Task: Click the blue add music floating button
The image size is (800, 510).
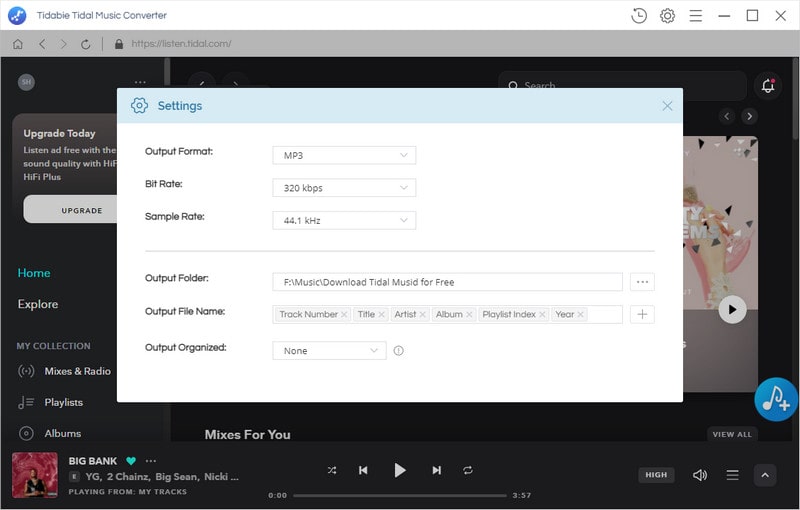Action: [x=776, y=399]
